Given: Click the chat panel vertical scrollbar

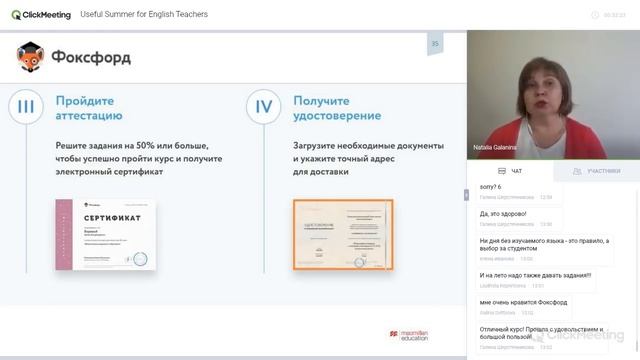Looking at the screenshot, I should [x=636, y=269].
